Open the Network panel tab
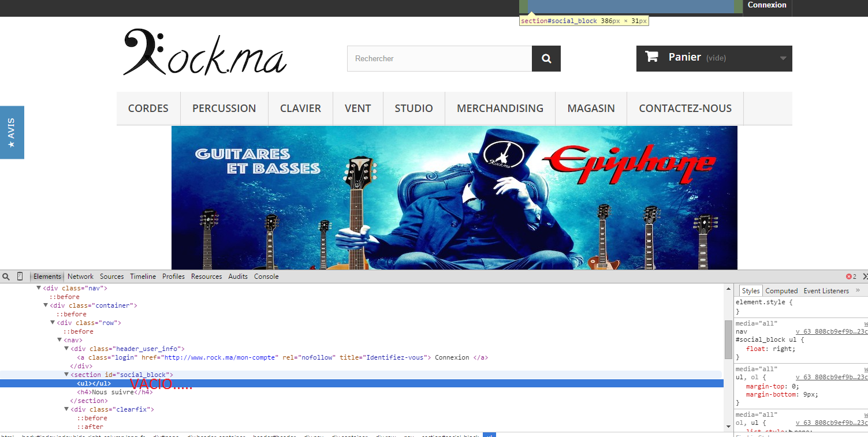This screenshot has height=437, width=868. click(x=80, y=277)
